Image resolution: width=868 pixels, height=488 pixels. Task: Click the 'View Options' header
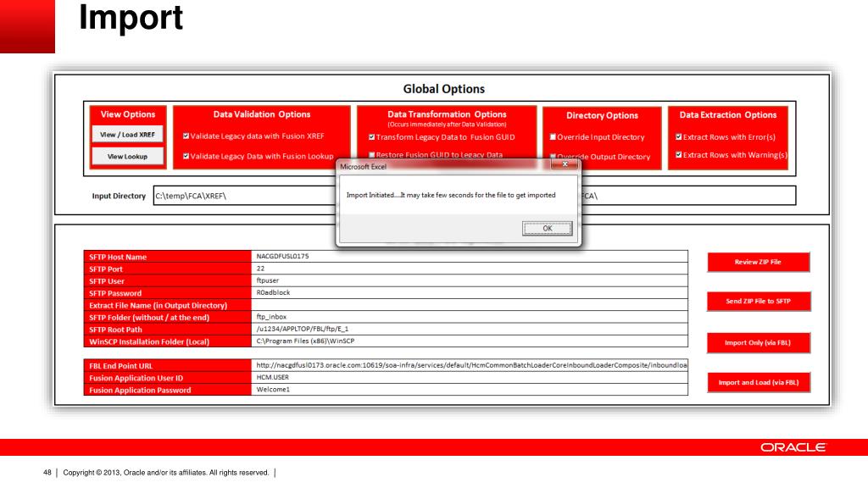pos(128,114)
